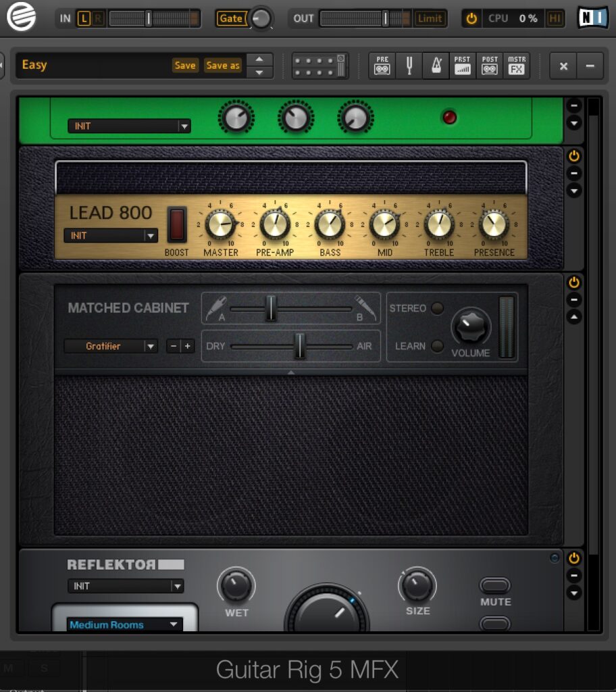Toggle the noise Gate button
The height and width of the screenshot is (692, 616).
[231, 18]
